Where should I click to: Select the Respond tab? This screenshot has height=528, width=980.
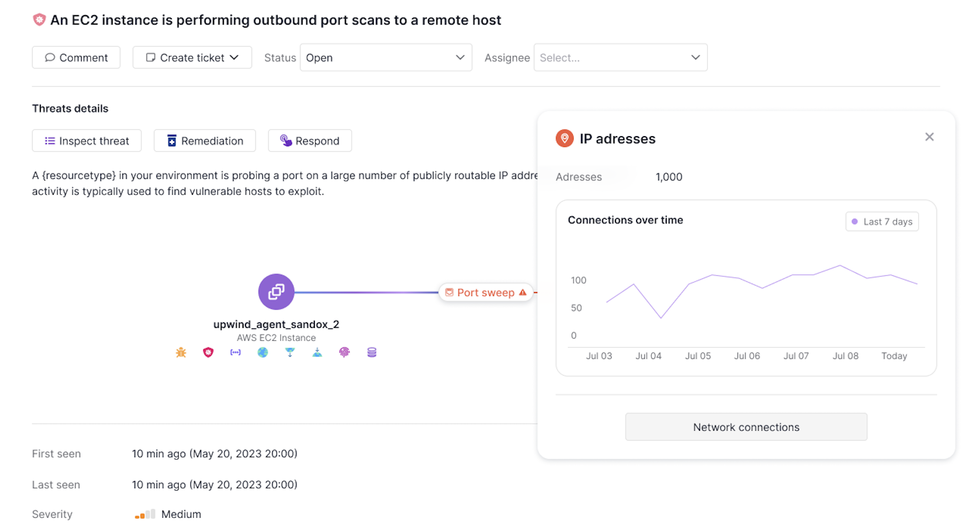(309, 141)
